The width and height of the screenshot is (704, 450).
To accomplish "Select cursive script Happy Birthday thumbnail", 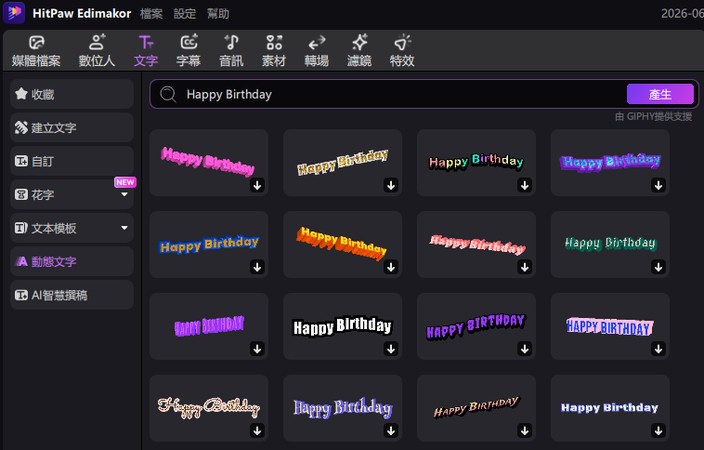I will coord(209,408).
